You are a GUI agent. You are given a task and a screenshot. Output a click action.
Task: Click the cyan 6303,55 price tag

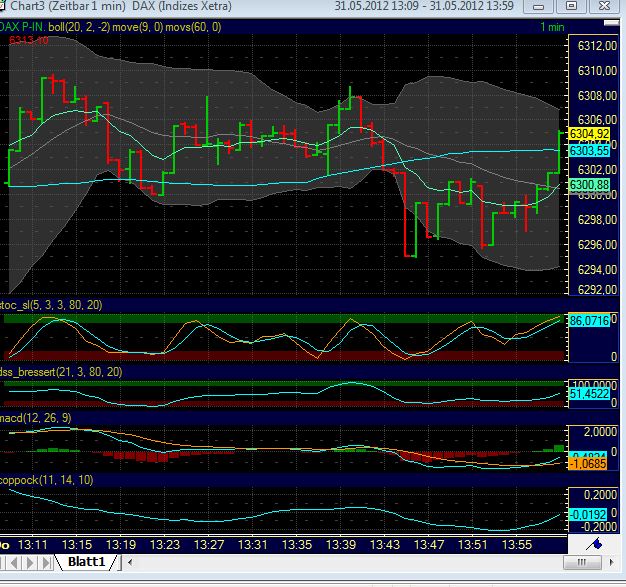tap(589, 151)
